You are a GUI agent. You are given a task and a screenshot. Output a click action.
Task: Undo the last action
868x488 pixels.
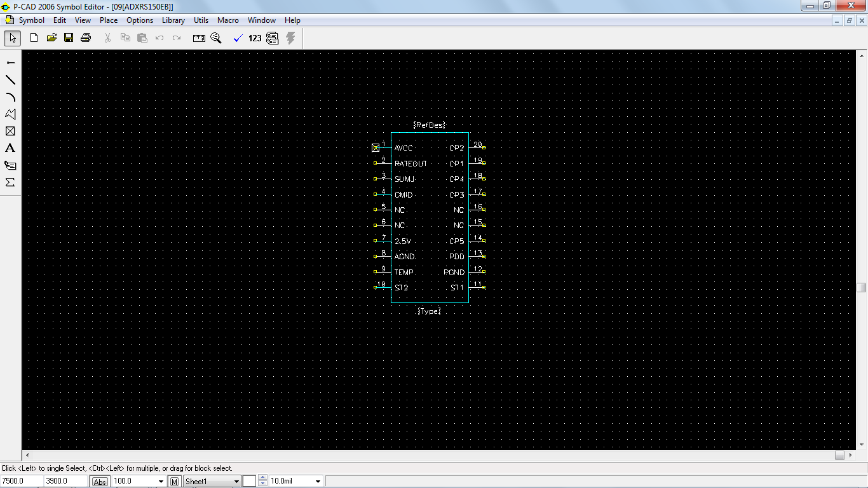click(x=159, y=38)
